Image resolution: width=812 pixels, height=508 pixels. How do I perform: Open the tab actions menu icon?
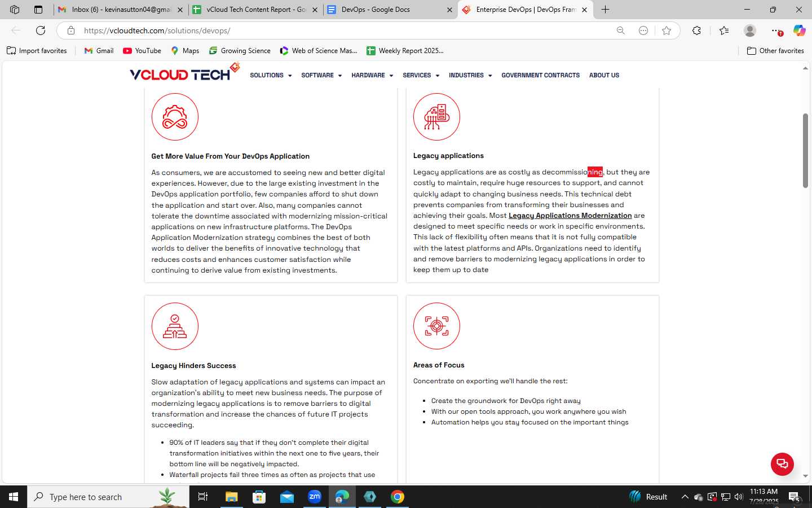pyautogui.click(x=38, y=10)
